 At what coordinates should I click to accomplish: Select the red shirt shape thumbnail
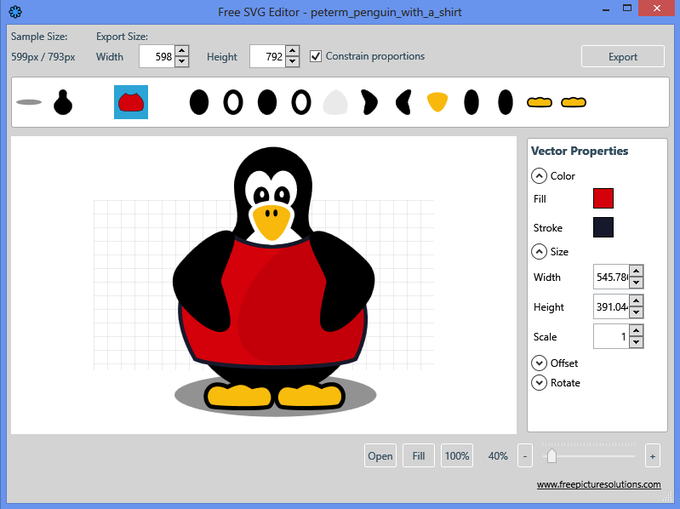[131, 102]
